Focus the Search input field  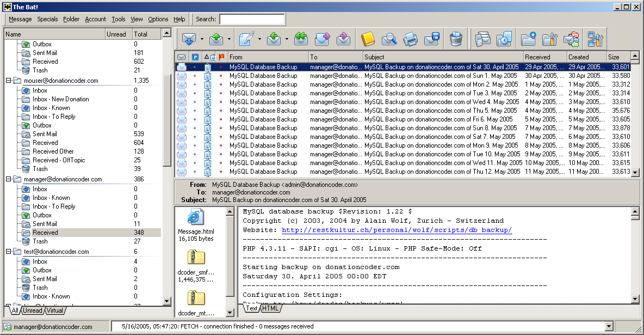[x=252, y=19]
